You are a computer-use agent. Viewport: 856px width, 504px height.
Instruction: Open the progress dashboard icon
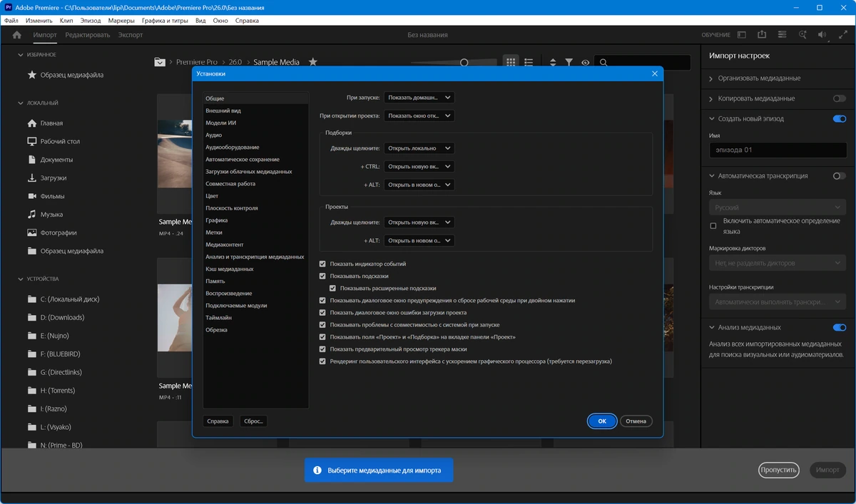coord(783,35)
